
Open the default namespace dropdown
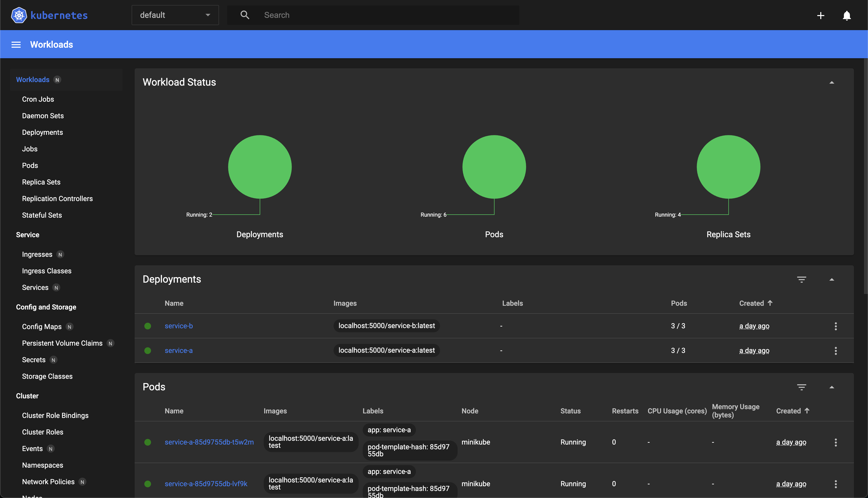point(175,15)
